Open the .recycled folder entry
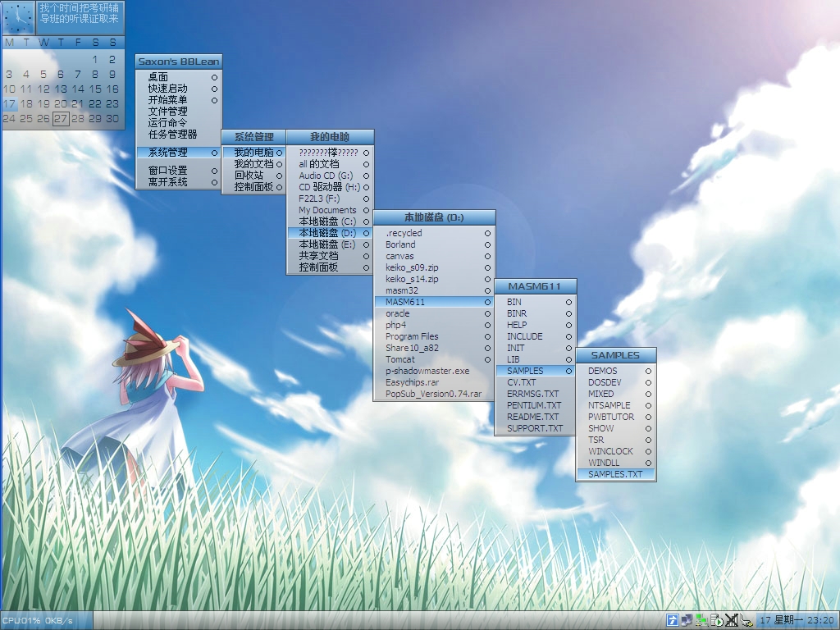The image size is (840, 630). tap(434, 233)
